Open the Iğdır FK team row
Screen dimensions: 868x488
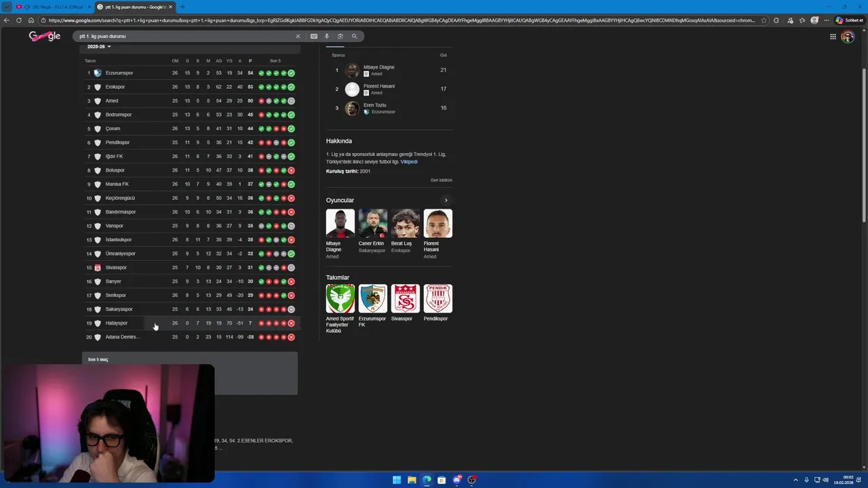pyautogui.click(x=190, y=157)
